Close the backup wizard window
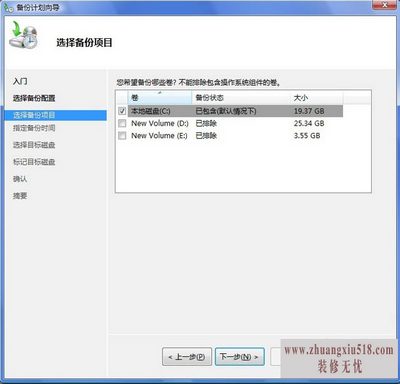The image size is (400, 384). click(384, 5)
